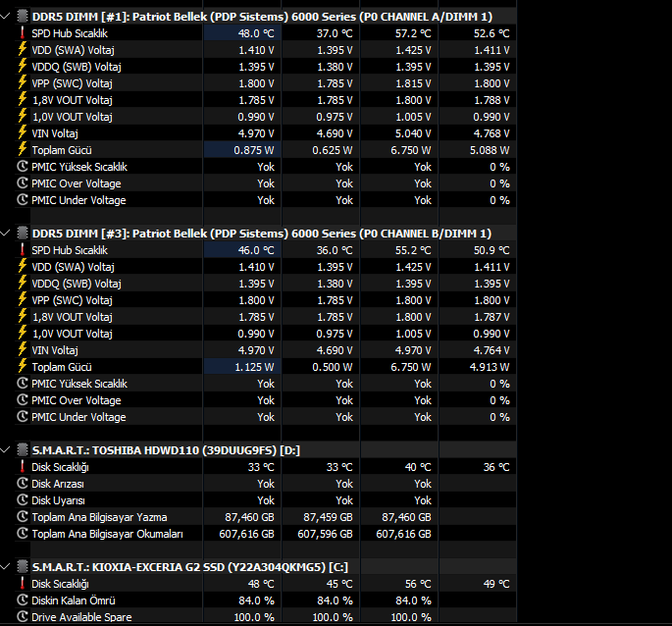Click clock icon of DIMM #1 PMIC Yüksek Sıcaklık
The width and height of the screenshot is (672, 626).
pos(23,167)
